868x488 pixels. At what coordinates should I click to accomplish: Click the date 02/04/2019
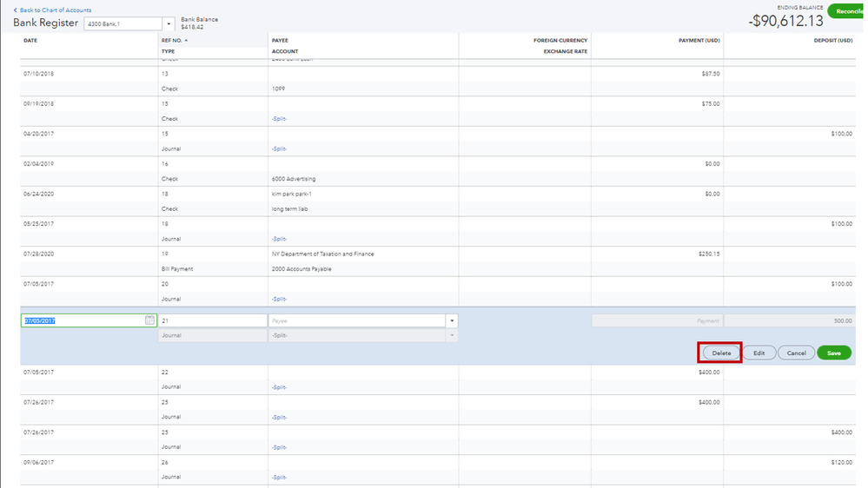coord(39,164)
